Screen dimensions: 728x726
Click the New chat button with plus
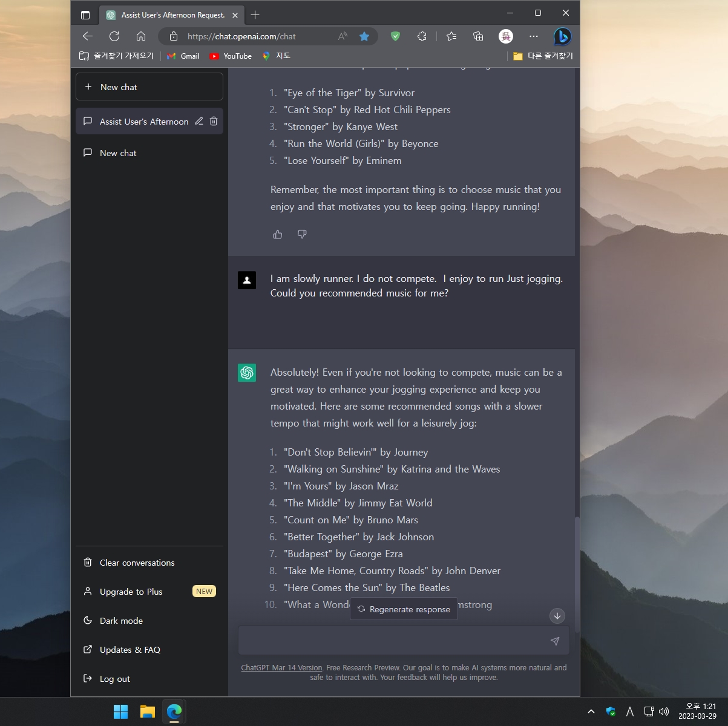[149, 87]
